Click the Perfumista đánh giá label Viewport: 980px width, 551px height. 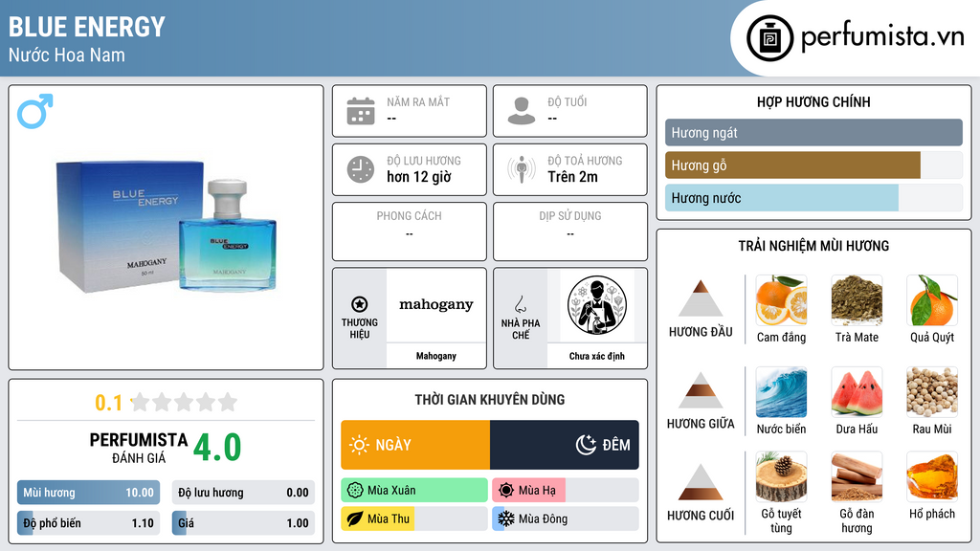(x=139, y=449)
